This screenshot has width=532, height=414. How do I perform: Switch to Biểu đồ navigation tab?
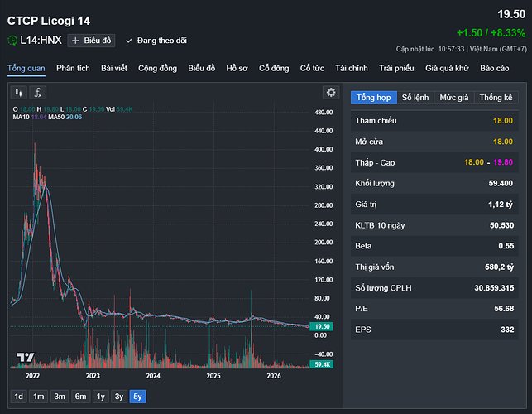pos(202,69)
